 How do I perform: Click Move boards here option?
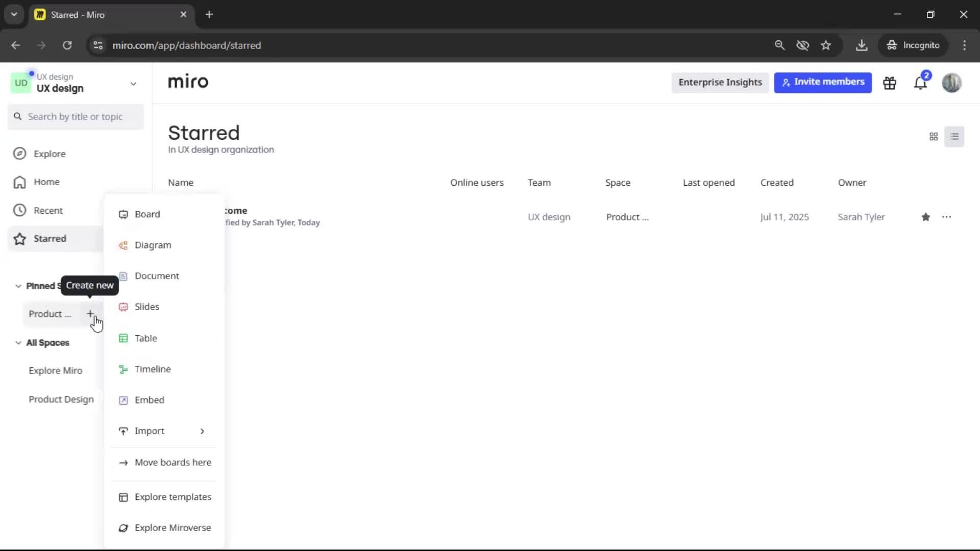pyautogui.click(x=164, y=463)
